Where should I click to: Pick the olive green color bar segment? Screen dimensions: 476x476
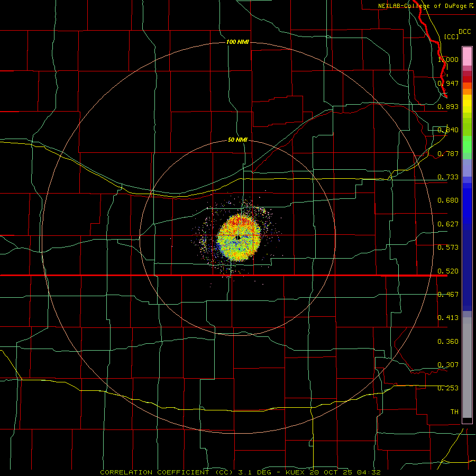point(467,126)
